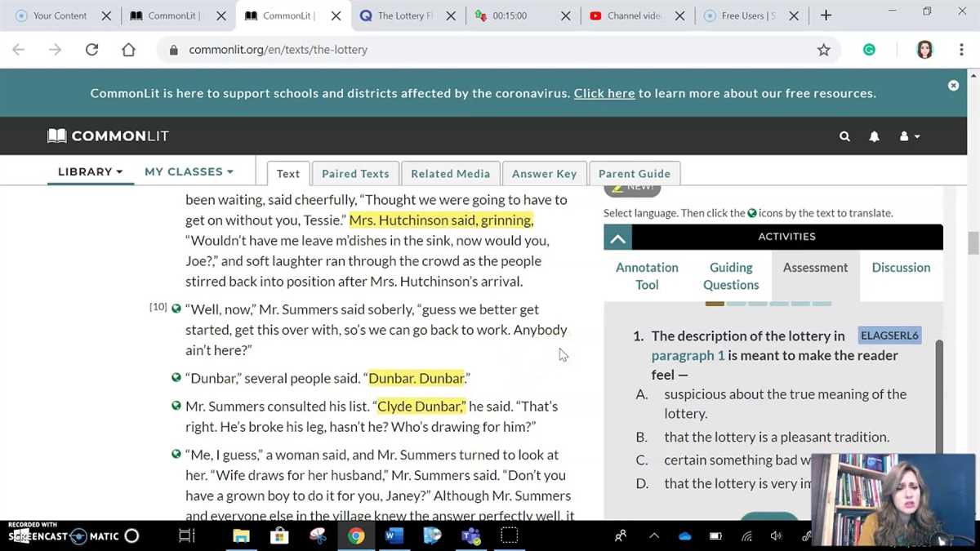Click globe icon beside "Dunbar," several people paragraph
The height and width of the screenshot is (551, 980).
176,378
